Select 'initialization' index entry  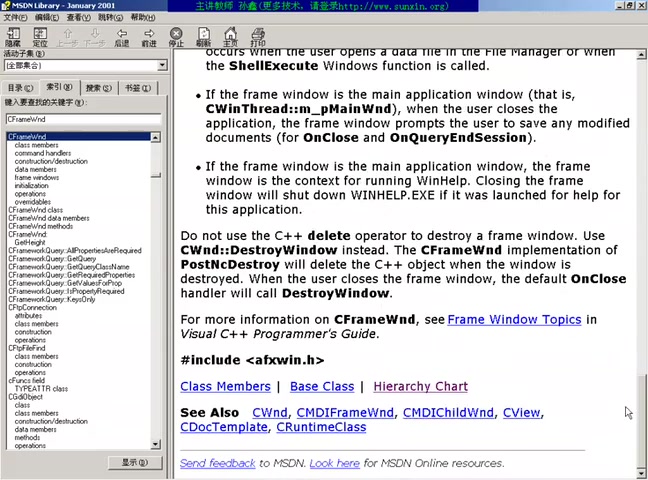coord(31,186)
